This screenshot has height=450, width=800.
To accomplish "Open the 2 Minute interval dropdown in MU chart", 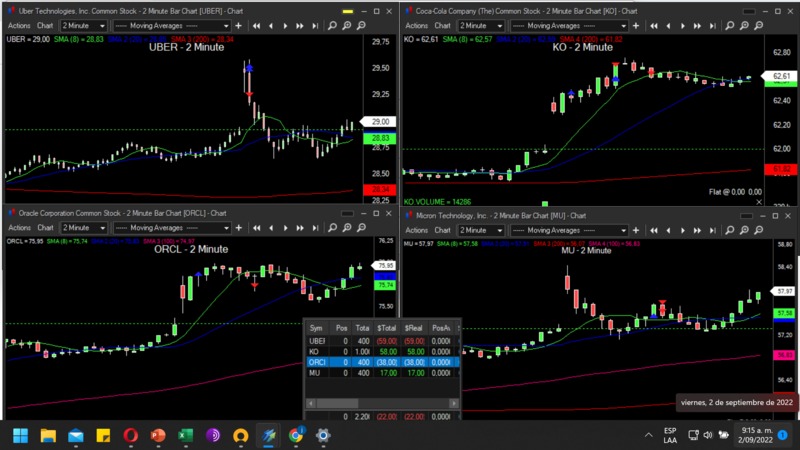I will (x=482, y=230).
